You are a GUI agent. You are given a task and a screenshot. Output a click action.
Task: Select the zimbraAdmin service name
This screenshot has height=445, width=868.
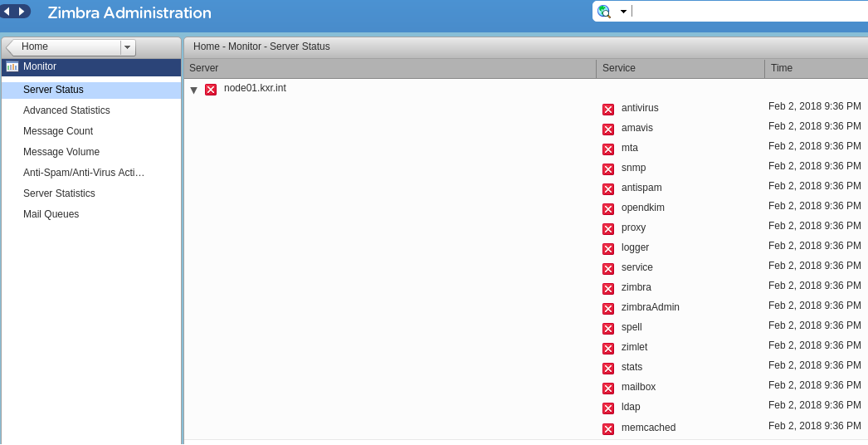pos(650,307)
